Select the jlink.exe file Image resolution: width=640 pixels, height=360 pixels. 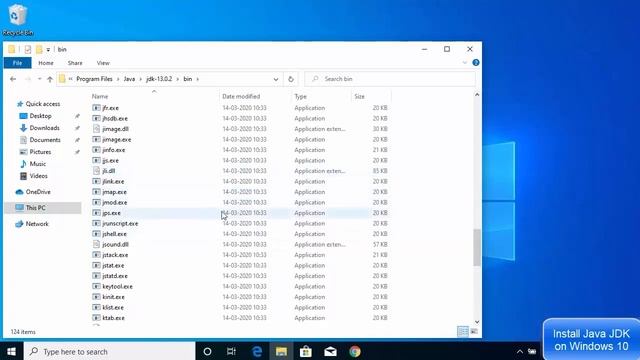(x=113, y=182)
